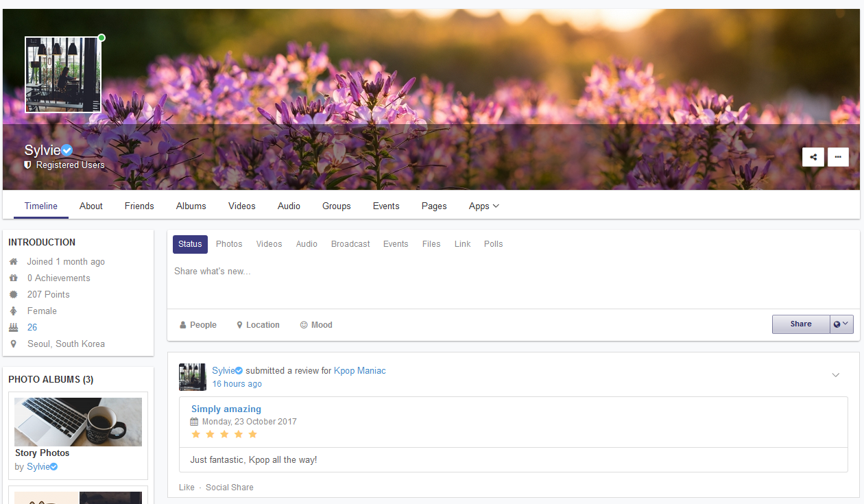
Task: Click the 'Monday, 23 October 2017' date text
Action: click(250, 422)
